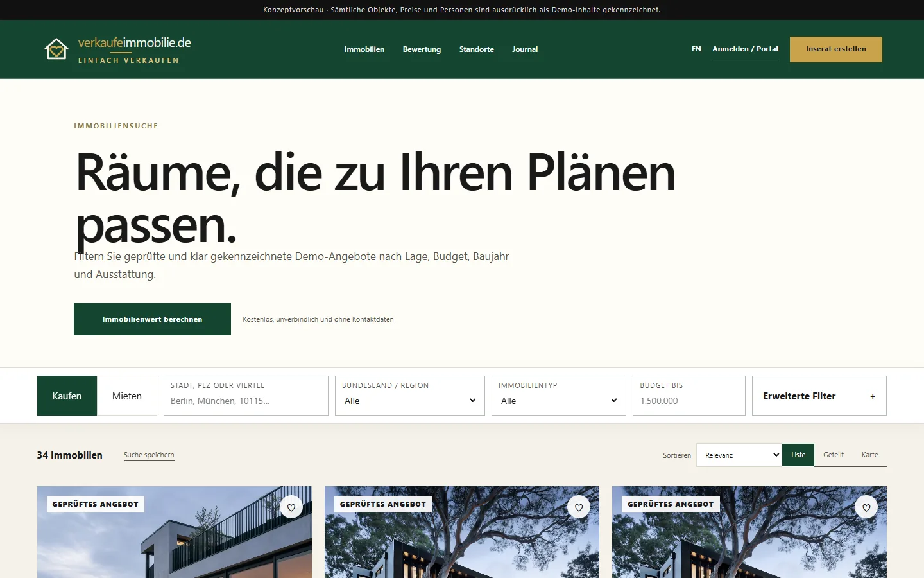Click the 'EINFACH VERKAUFEN' tagline
The width and height of the screenshot is (924, 578).
128,60
